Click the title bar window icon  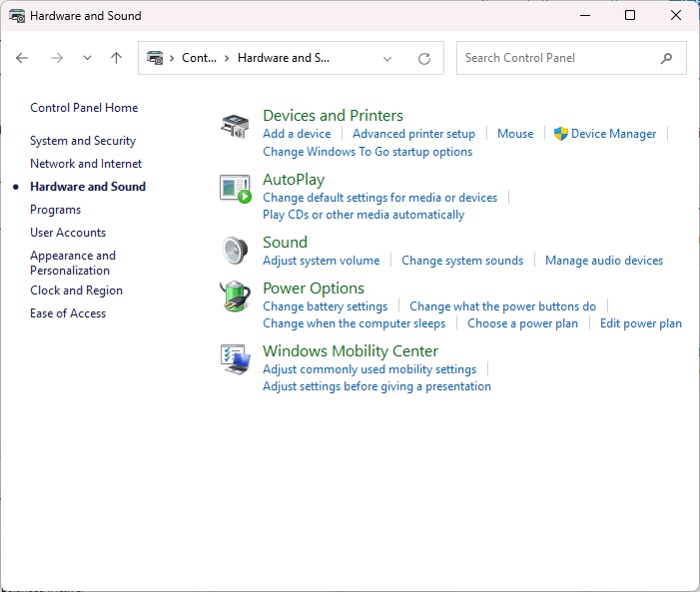tap(17, 16)
